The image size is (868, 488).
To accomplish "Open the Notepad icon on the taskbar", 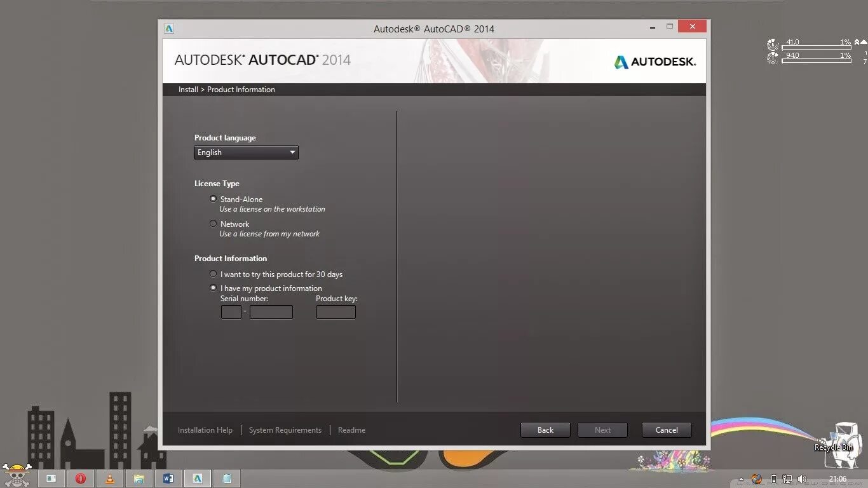I will tap(227, 478).
